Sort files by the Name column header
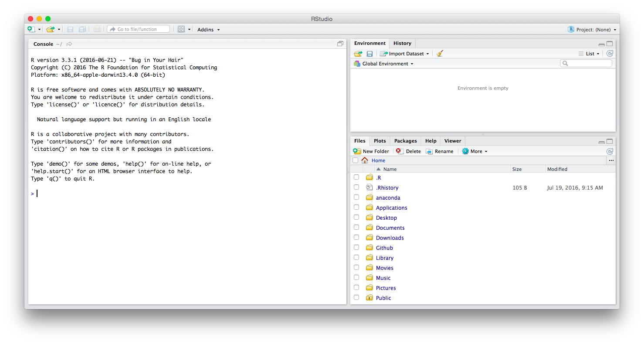Viewport: 644px width, 344px height. [x=437, y=169]
